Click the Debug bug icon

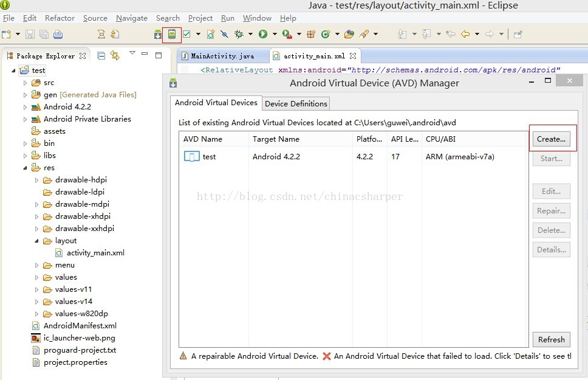pos(239,34)
